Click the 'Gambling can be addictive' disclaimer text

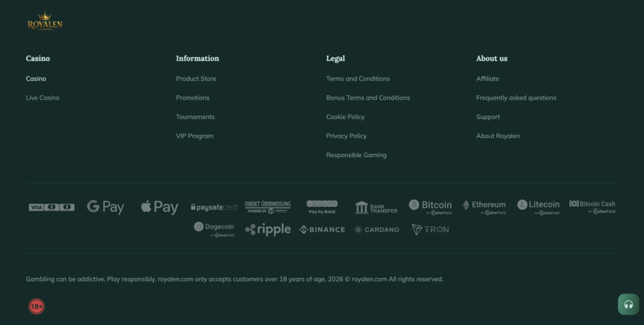tap(235, 279)
